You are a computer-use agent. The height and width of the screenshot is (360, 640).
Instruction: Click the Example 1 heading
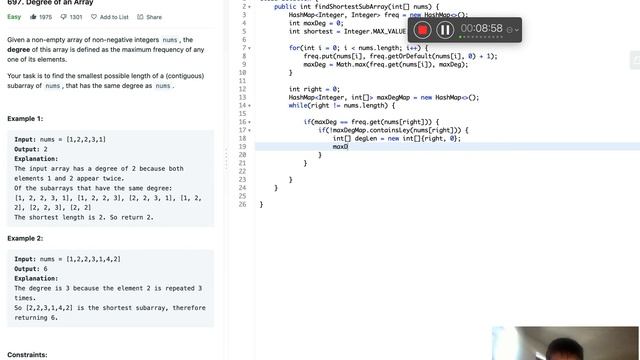(x=25, y=119)
